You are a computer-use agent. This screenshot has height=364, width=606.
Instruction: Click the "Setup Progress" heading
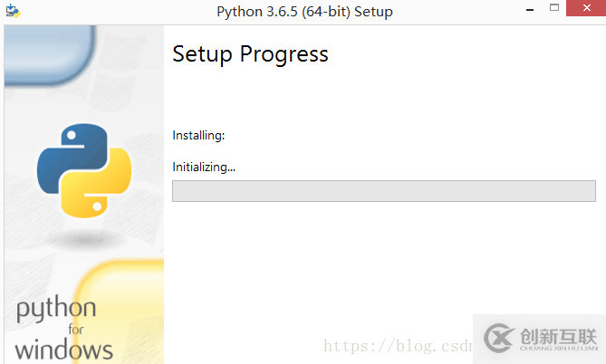tap(250, 54)
